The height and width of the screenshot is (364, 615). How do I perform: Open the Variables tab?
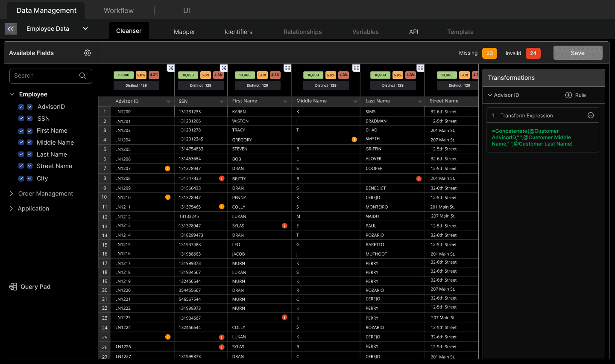coord(366,32)
